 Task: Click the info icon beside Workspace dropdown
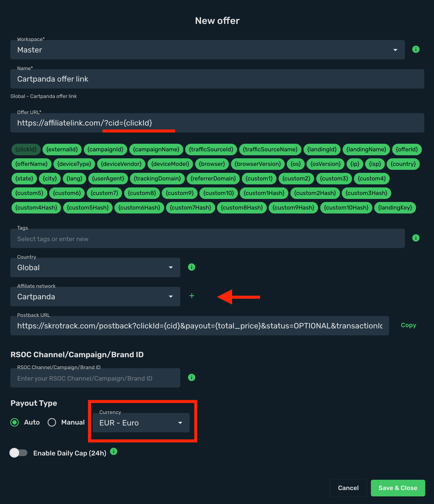point(416,49)
